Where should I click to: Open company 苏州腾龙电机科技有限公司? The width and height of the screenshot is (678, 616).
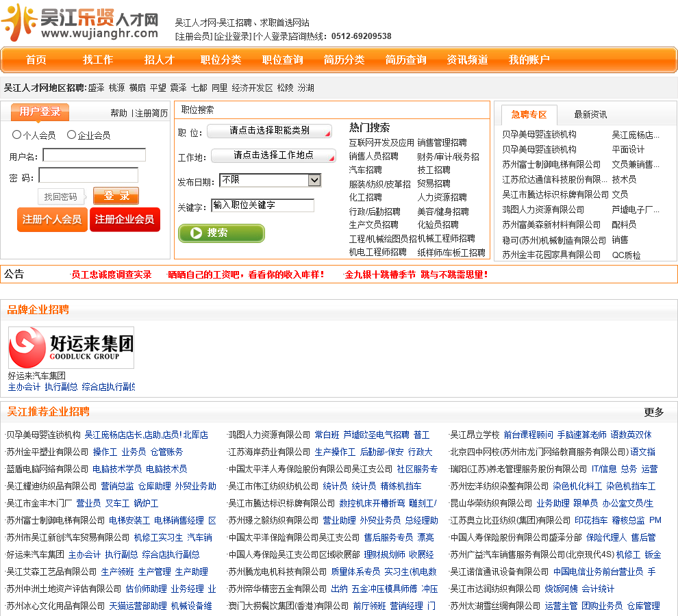(277, 572)
